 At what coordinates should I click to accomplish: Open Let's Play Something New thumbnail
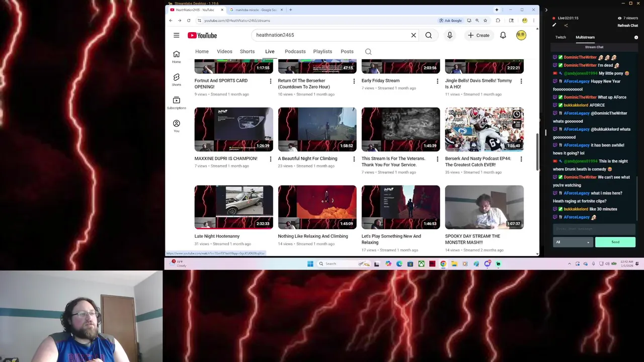click(x=400, y=207)
